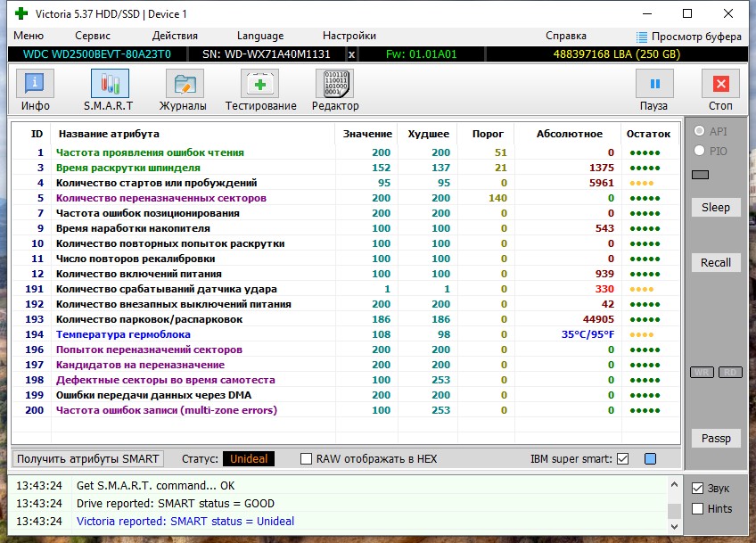Select row Количество переназначенных секторов

coord(346,198)
